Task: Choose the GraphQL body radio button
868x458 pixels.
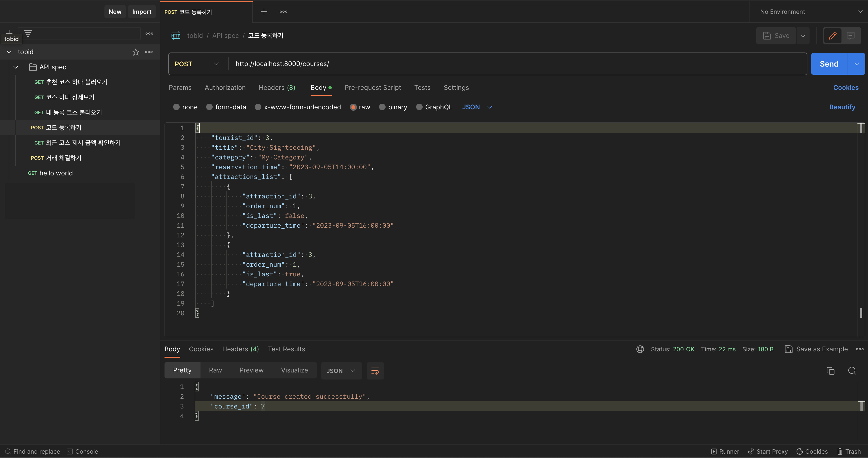Action: point(419,107)
